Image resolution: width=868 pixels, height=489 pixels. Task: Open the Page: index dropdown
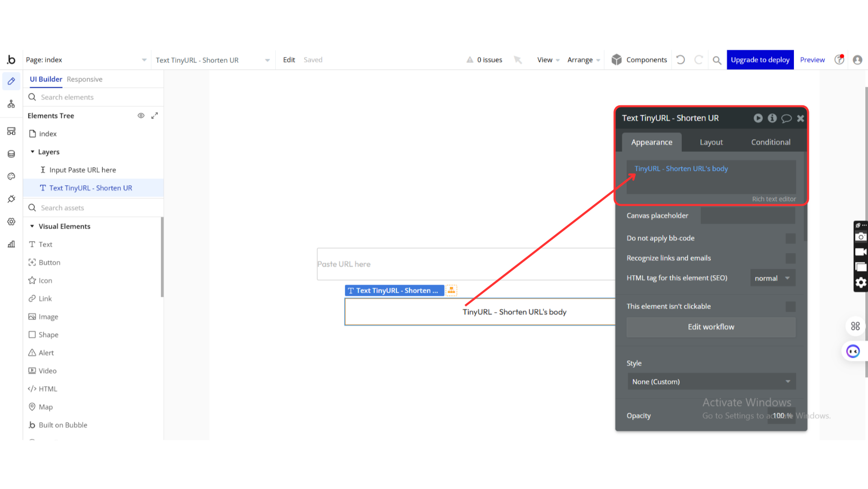coord(86,60)
